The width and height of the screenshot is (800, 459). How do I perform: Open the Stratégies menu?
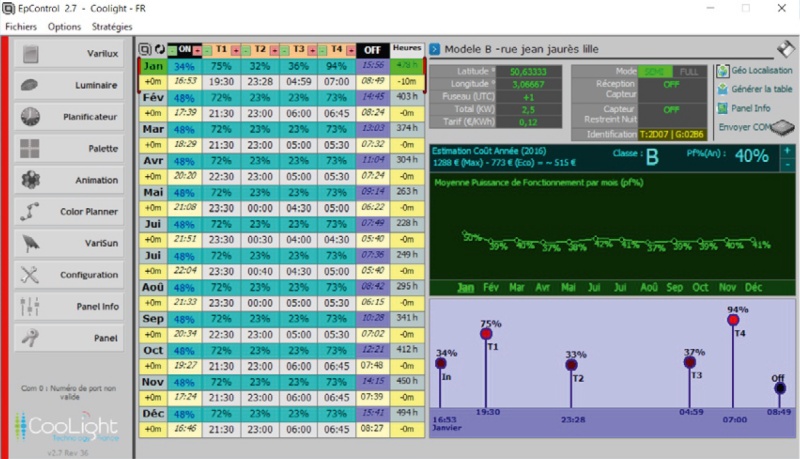point(112,27)
